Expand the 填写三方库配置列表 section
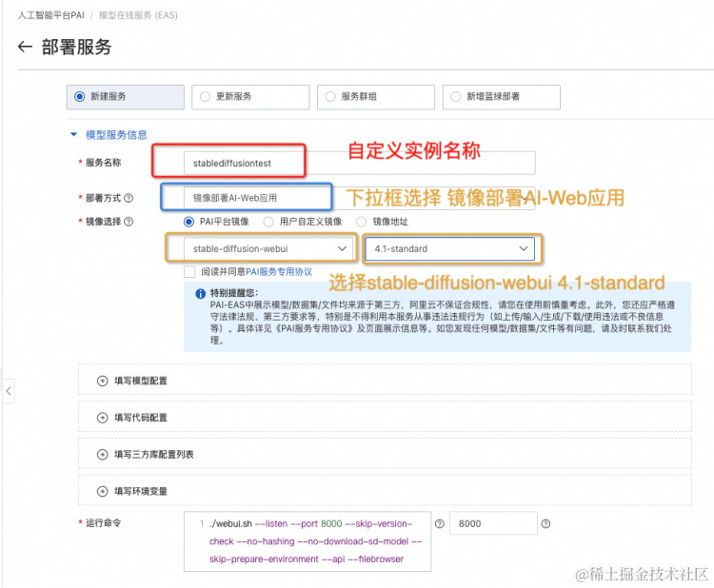Viewport: 714px width, 588px height. pyautogui.click(x=385, y=453)
